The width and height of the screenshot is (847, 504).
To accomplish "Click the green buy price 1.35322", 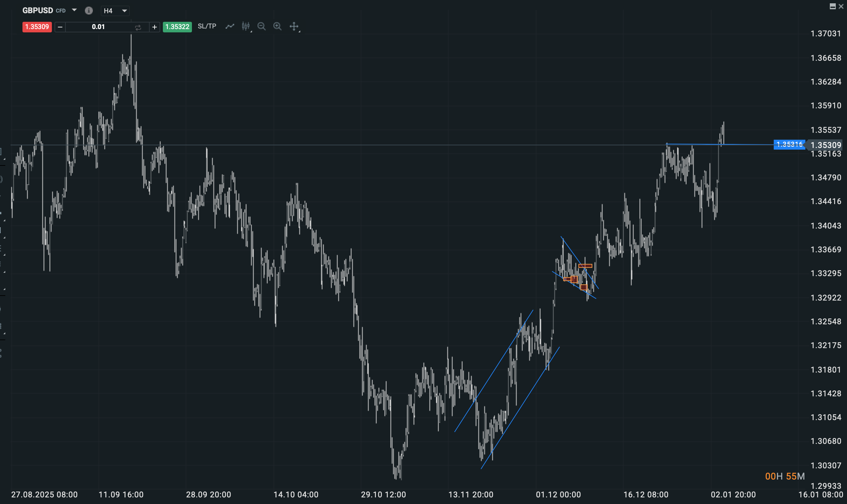I will [x=177, y=27].
